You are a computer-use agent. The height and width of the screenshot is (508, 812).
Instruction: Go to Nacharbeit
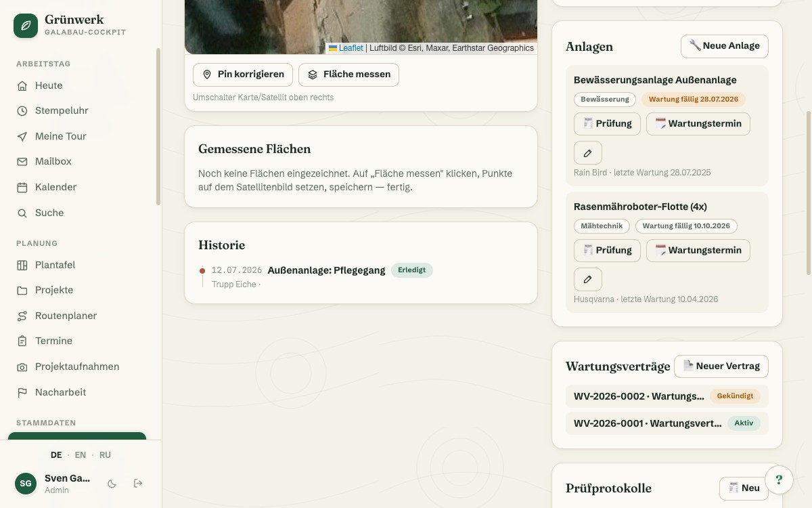[81, 392]
